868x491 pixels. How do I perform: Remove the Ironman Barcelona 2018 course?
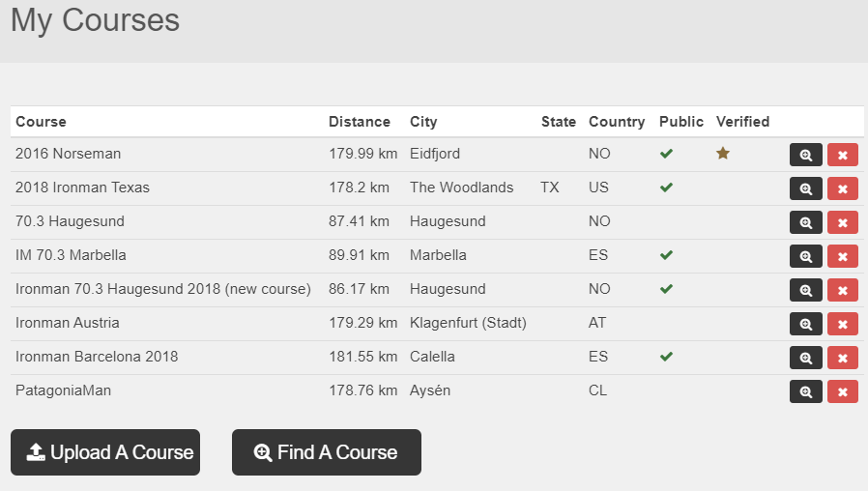[x=842, y=358]
